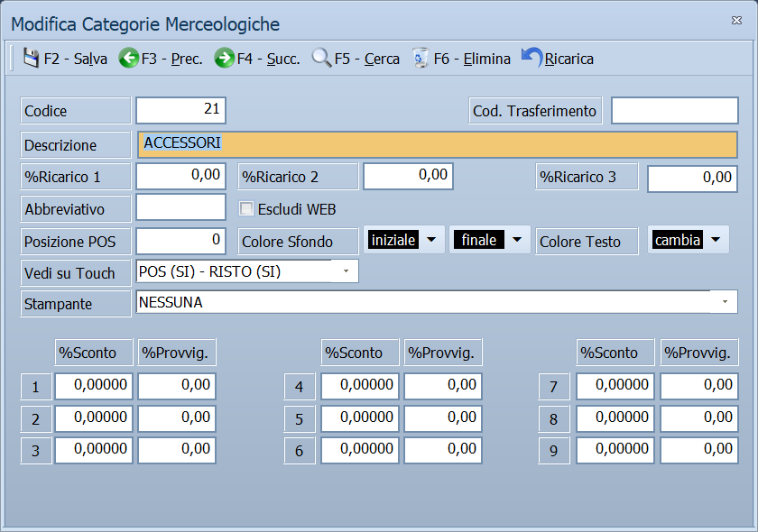Screen dimensions: 758x532
Task: Click the Ricarica toolbar label
Action: (x=569, y=59)
